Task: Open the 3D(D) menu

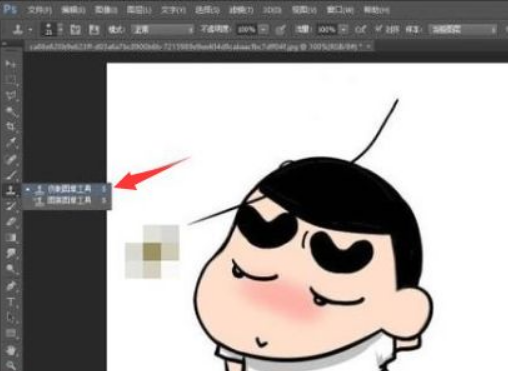Action: tap(272, 10)
